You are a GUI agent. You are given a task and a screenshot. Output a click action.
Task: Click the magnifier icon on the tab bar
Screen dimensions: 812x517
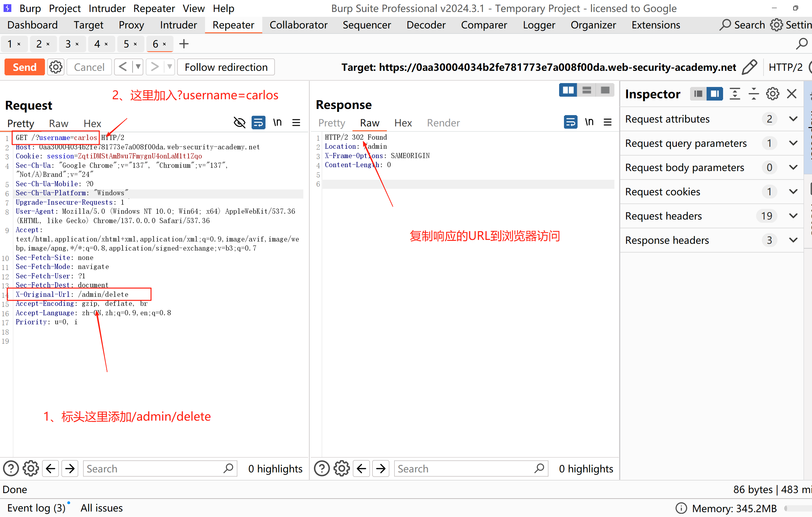(802, 44)
